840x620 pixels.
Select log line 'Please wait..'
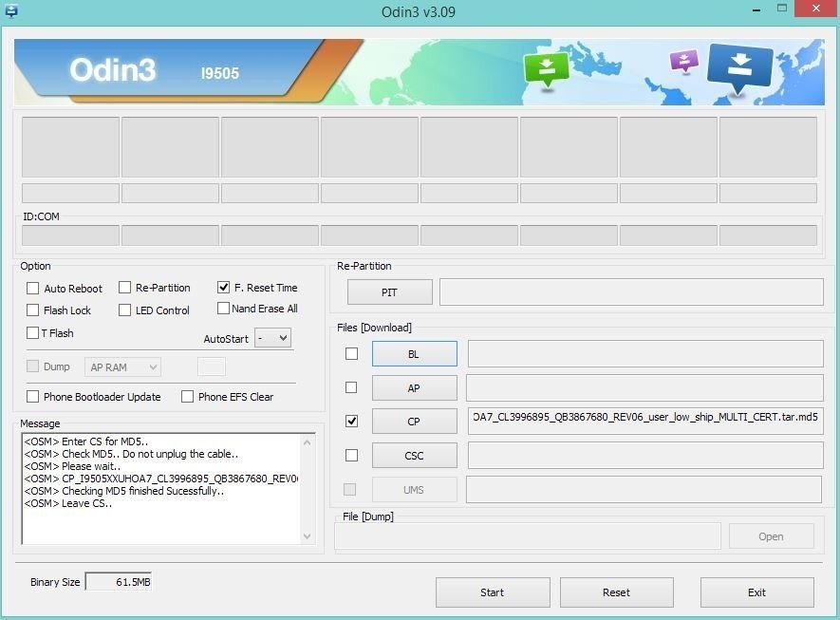click(x=72, y=466)
